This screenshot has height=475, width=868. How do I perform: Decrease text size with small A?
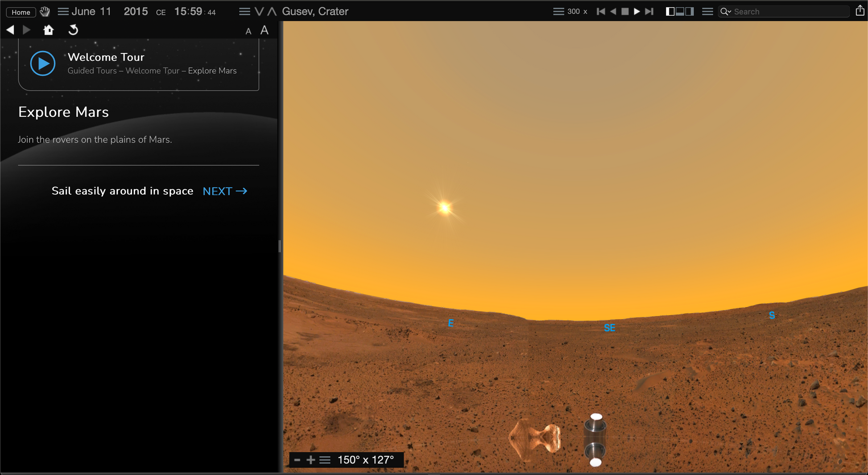(x=248, y=31)
